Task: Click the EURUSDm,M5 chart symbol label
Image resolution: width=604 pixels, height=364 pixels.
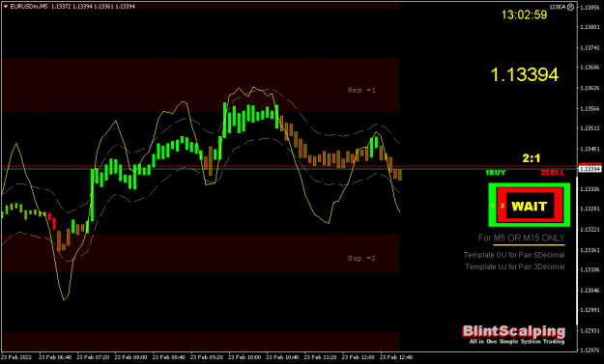Action: (x=29, y=7)
